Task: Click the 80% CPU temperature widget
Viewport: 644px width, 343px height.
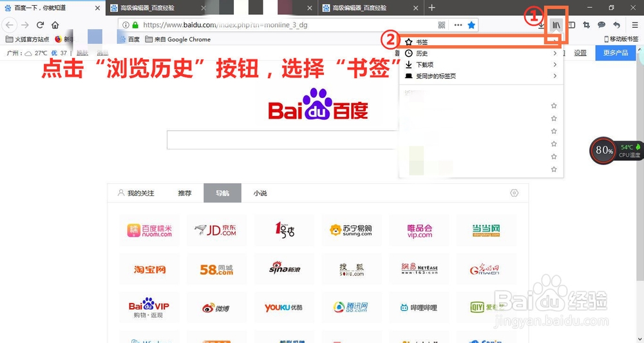Action: (x=616, y=150)
